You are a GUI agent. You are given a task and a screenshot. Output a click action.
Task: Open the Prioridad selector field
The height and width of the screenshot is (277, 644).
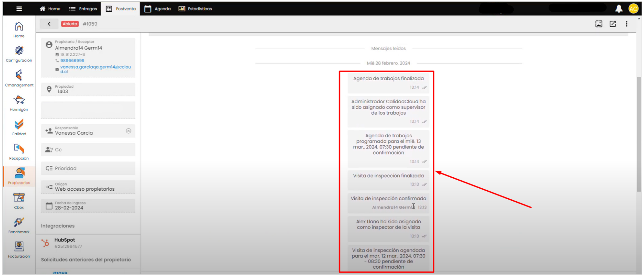click(x=88, y=168)
